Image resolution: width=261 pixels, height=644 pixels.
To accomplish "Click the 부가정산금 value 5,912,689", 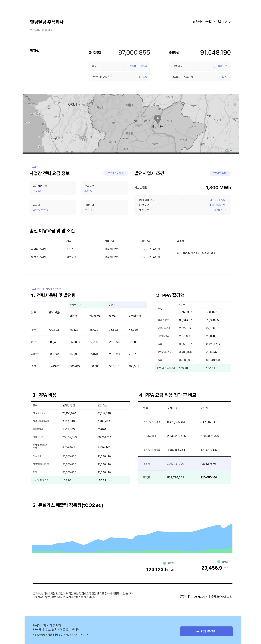I will tap(68, 429).
